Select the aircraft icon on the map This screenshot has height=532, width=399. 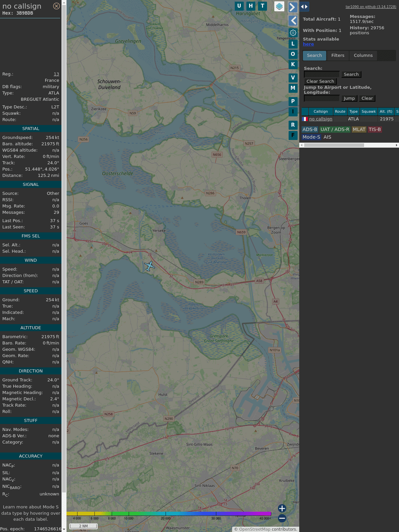click(150, 266)
